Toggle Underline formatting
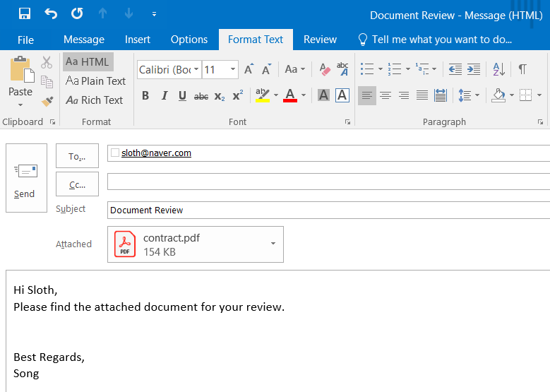 [182, 95]
